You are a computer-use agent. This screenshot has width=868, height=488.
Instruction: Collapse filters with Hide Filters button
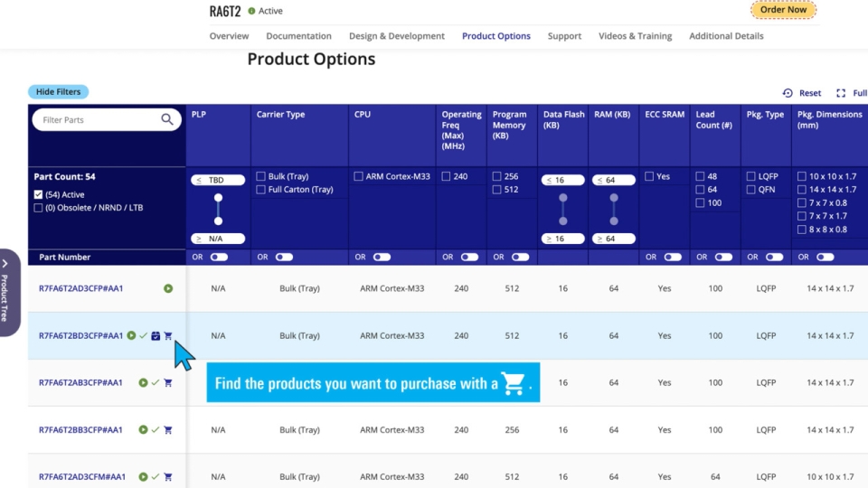coord(58,92)
